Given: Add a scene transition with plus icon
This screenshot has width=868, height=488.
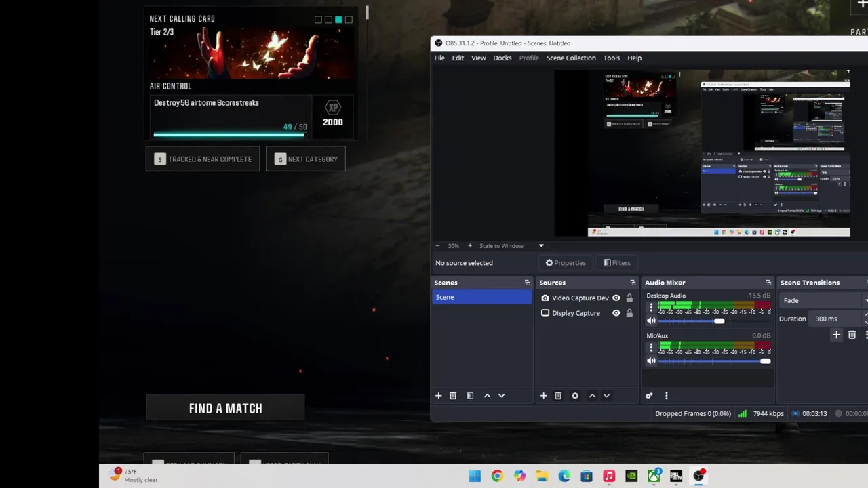Looking at the screenshot, I should [836, 335].
